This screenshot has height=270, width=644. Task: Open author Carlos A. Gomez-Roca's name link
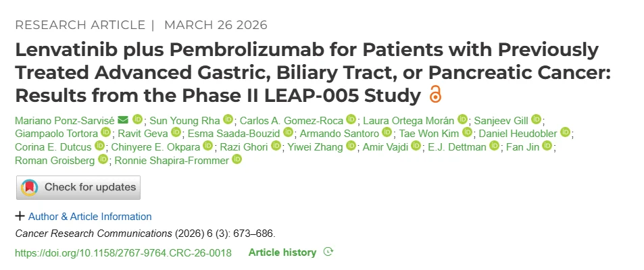294,119
